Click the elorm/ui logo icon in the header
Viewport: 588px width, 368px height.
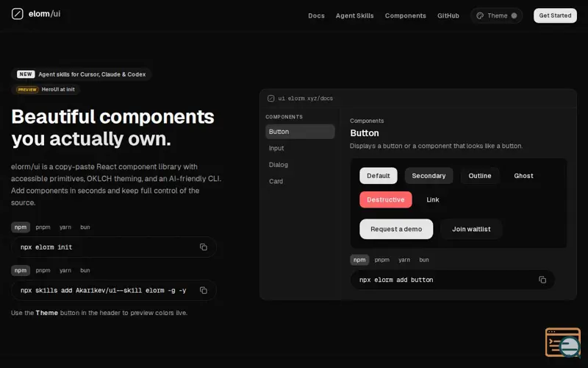[x=17, y=14]
